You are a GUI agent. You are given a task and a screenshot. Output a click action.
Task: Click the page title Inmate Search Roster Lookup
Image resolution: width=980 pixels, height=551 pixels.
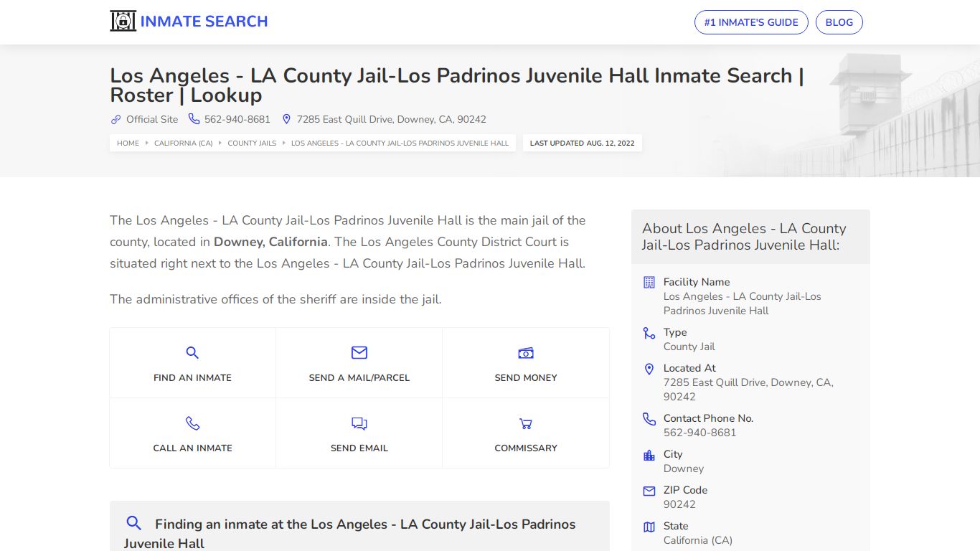tap(457, 85)
